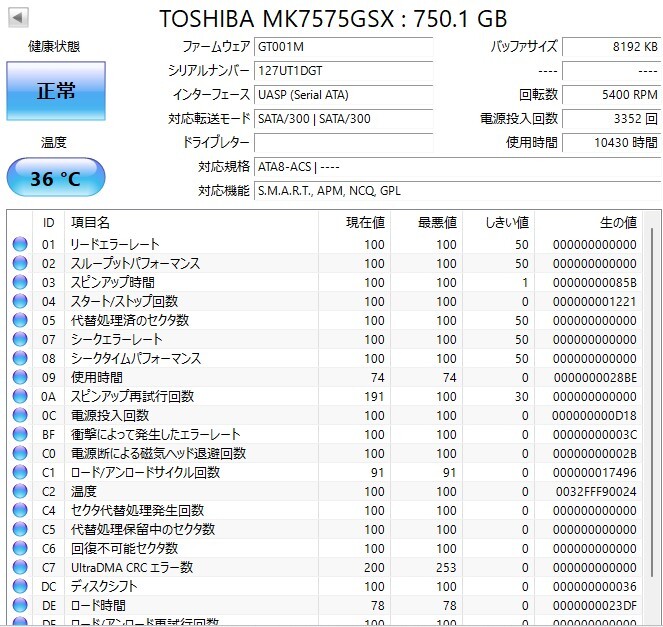Click the power on hours value 10430 時間
This screenshot has height=627, width=663.
(611, 143)
